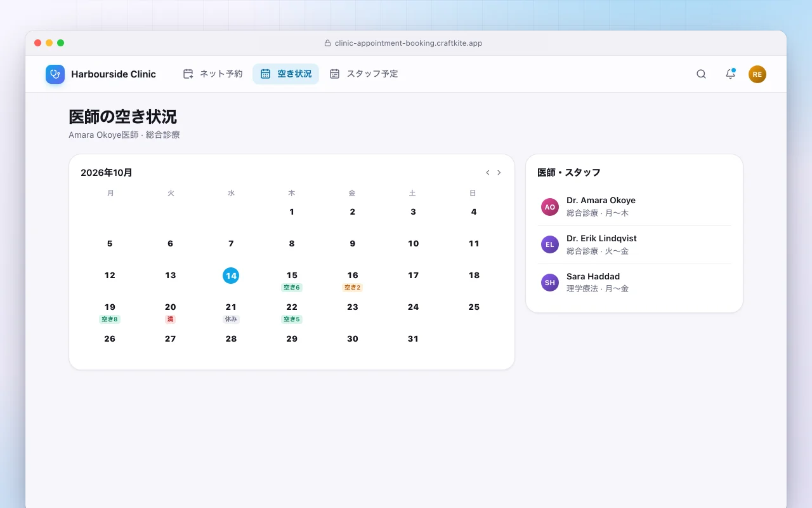Click the EL avatar for Erik Lindqvist
The image size is (812, 508).
(x=550, y=244)
